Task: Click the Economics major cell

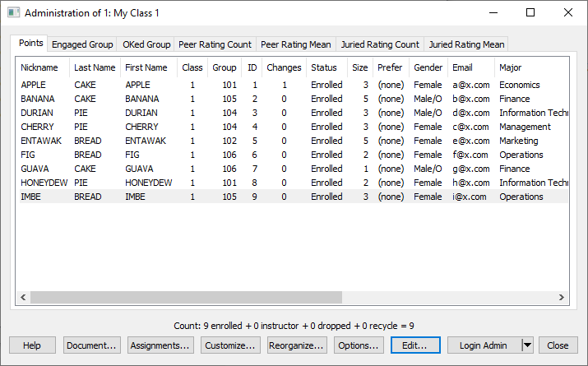Action: coord(520,85)
